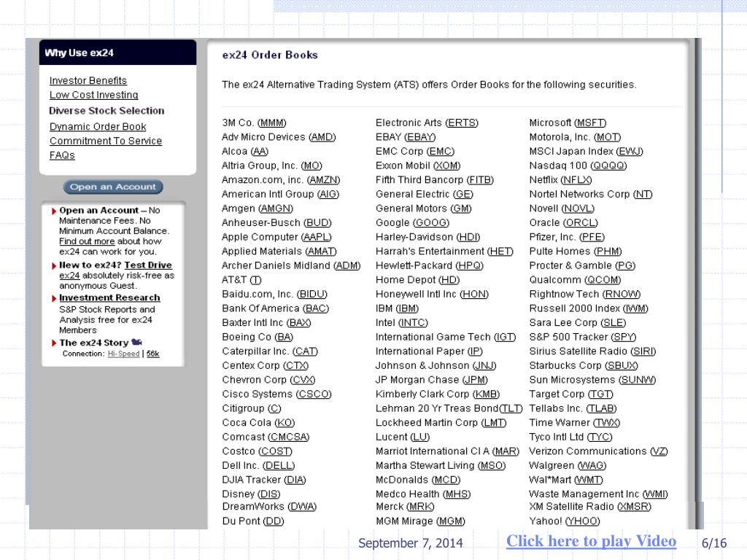Open the XOM ticker link

447,166
